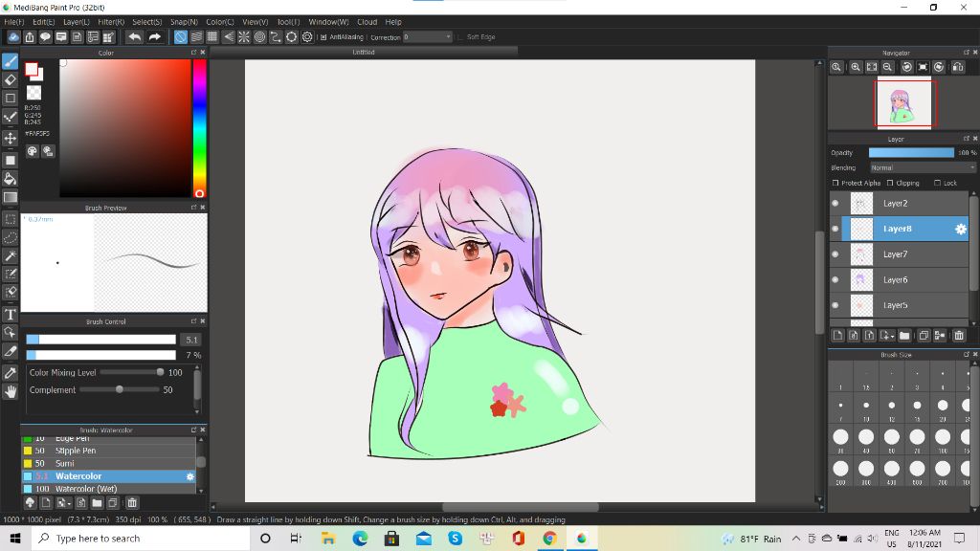Toggle visibility of Layer2

(x=835, y=203)
